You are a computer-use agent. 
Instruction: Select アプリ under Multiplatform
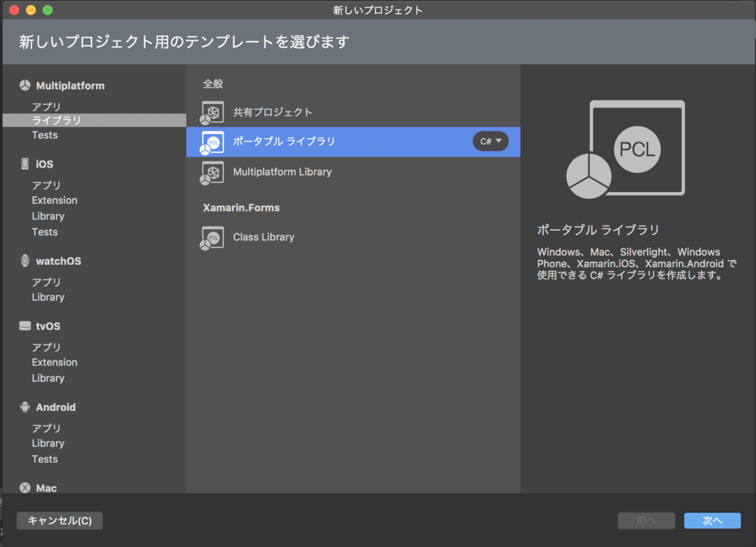pyautogui.click(x=47, y=106)
